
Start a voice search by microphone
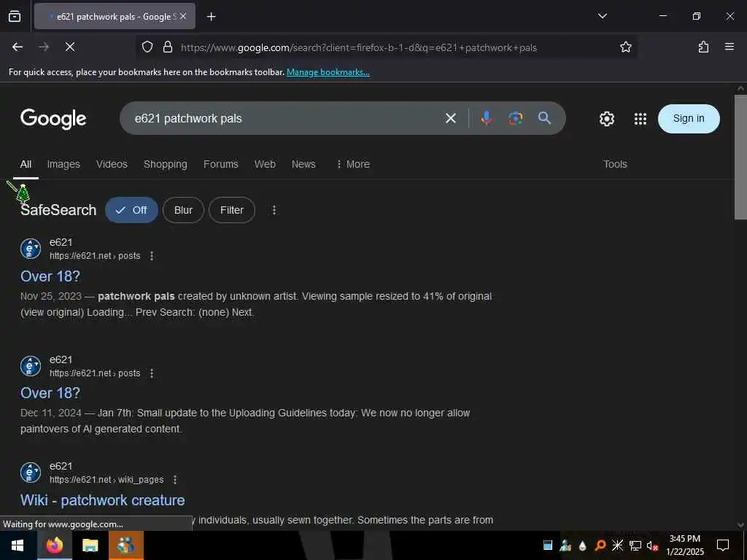tap(486, 118)
